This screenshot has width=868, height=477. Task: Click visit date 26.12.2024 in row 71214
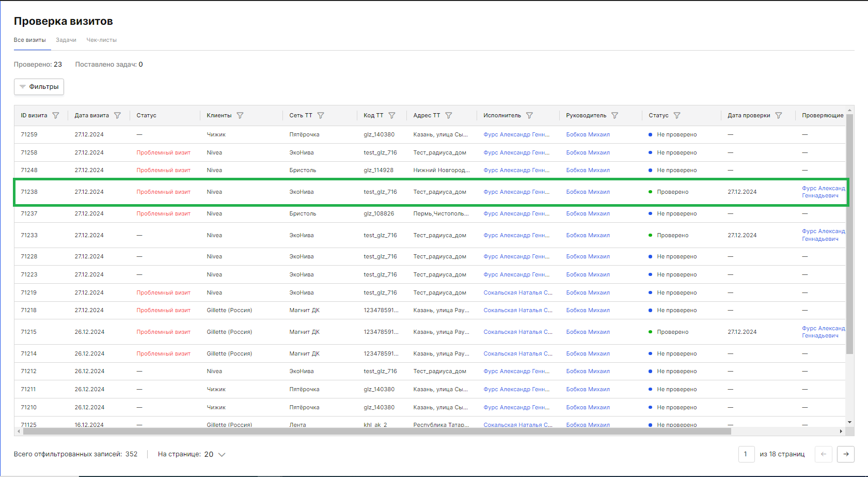(89, 353)
